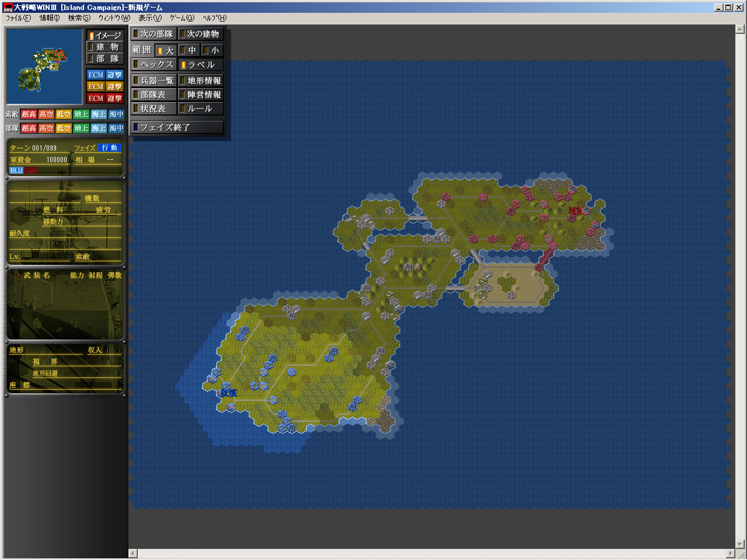The width and height of the screenshot is (747, 560).
Task: Click the minimap island thumbnail
Action: (x=44, y=66)
